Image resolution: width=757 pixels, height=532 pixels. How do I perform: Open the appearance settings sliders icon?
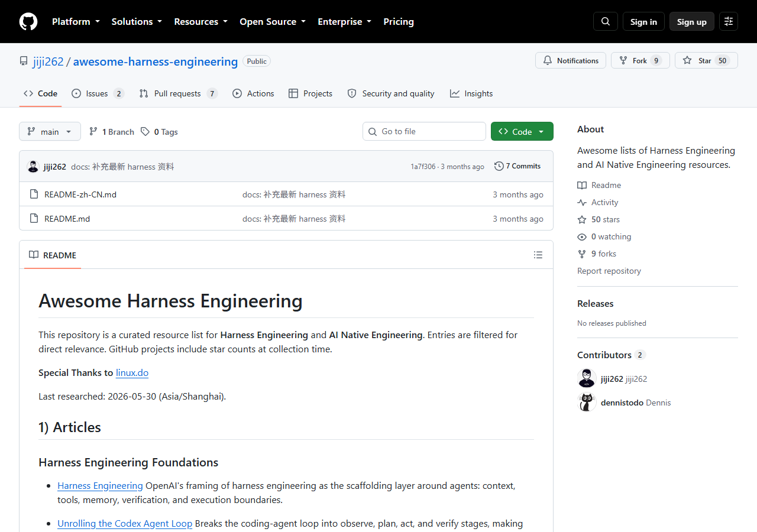coord(729,21)
